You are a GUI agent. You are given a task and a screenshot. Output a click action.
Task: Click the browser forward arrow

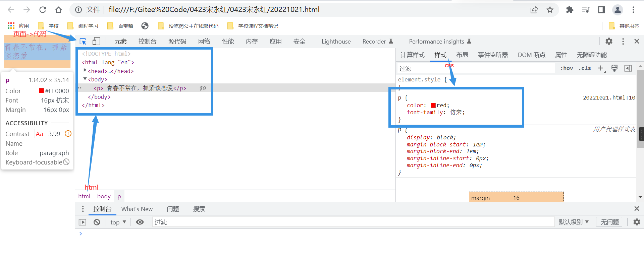click(x=27, y=10)
